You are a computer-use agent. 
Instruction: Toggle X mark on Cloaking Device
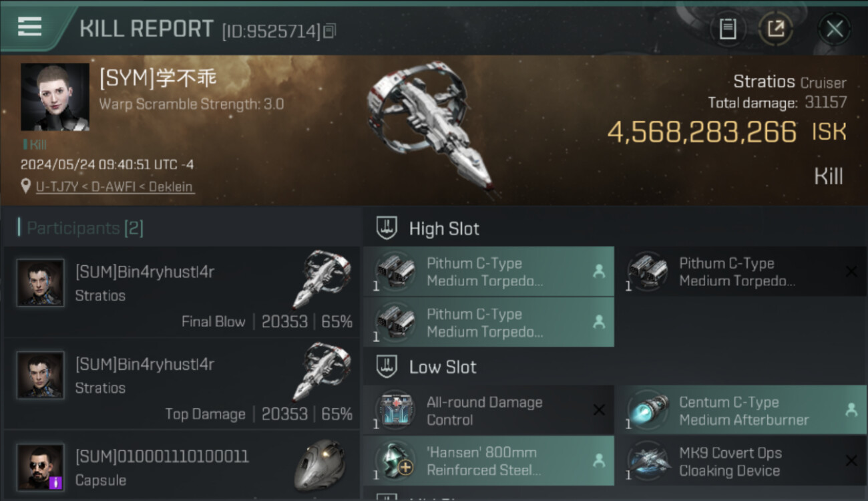click(851, 461)
